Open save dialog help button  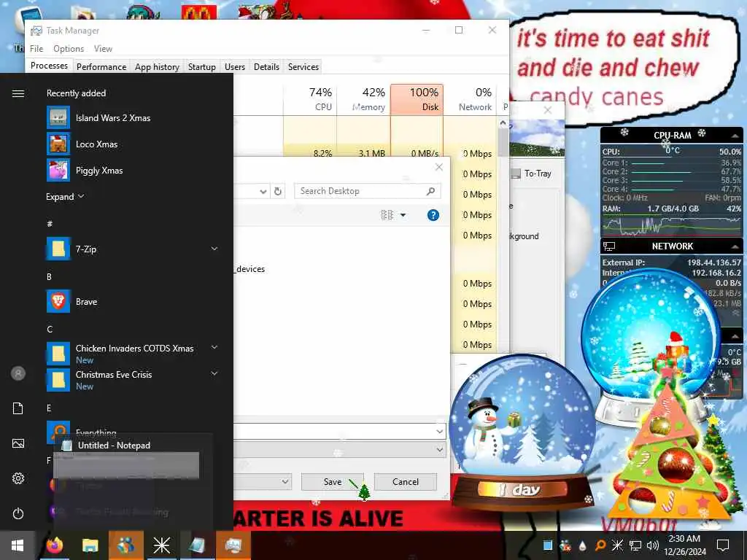433,215
